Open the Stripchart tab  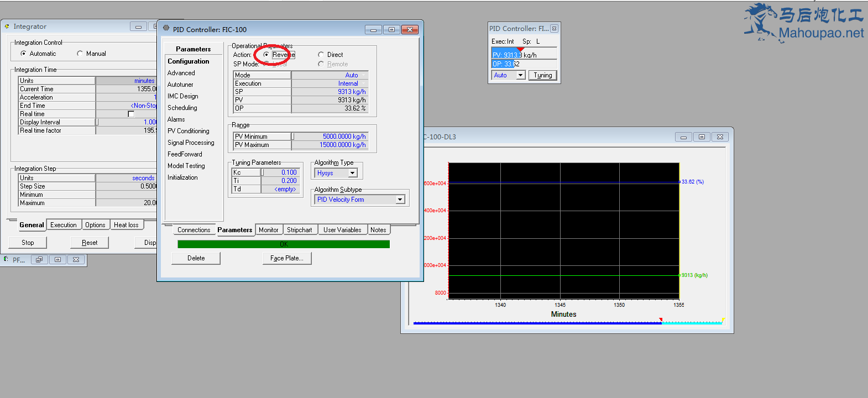(300, 230)
